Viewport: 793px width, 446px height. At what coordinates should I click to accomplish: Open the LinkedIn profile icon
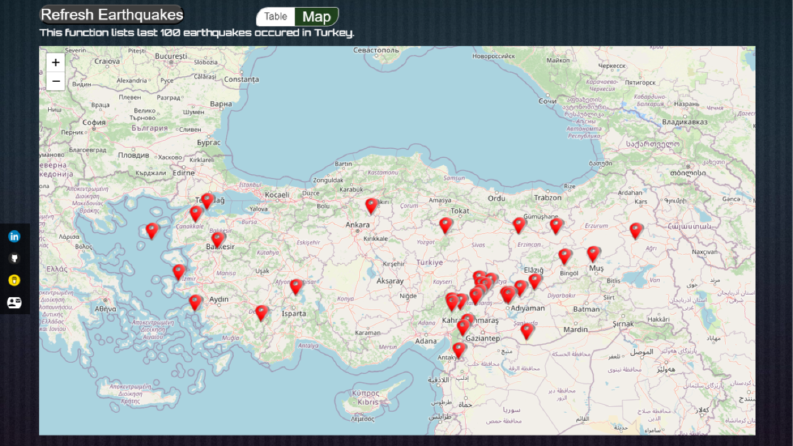[x=14, y=236]
